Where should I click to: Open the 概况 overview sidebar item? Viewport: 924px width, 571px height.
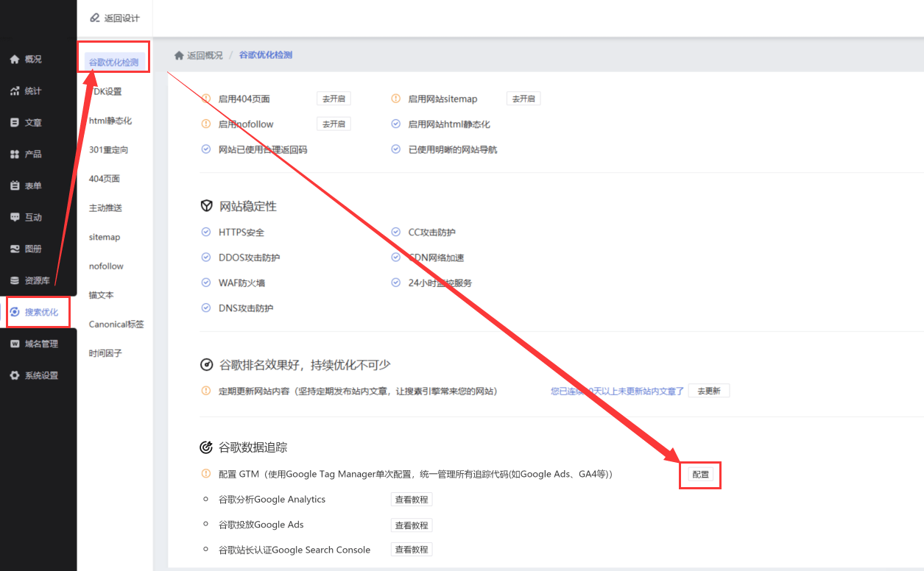(26, 60)
